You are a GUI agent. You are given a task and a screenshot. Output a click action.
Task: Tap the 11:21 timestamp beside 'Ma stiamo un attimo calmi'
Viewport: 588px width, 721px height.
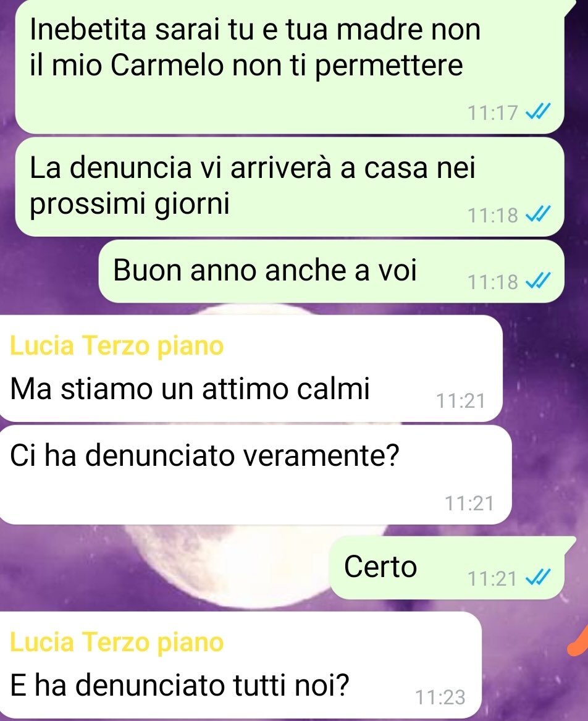(x=460, y=400)
